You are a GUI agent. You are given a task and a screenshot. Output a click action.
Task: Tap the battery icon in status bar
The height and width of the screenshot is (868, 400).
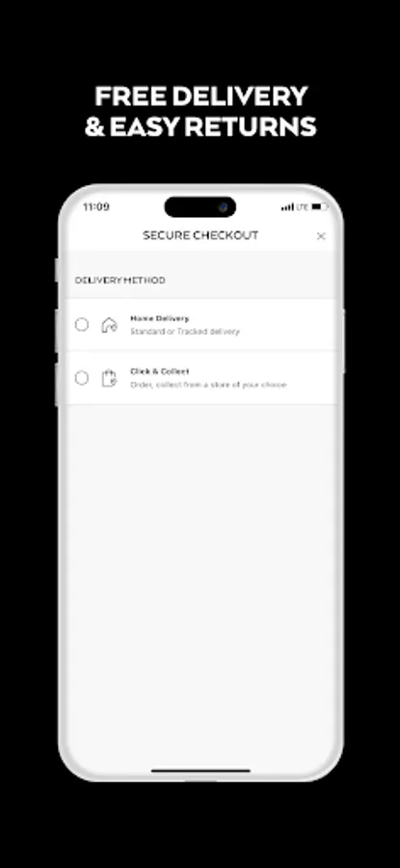(319, 206)
